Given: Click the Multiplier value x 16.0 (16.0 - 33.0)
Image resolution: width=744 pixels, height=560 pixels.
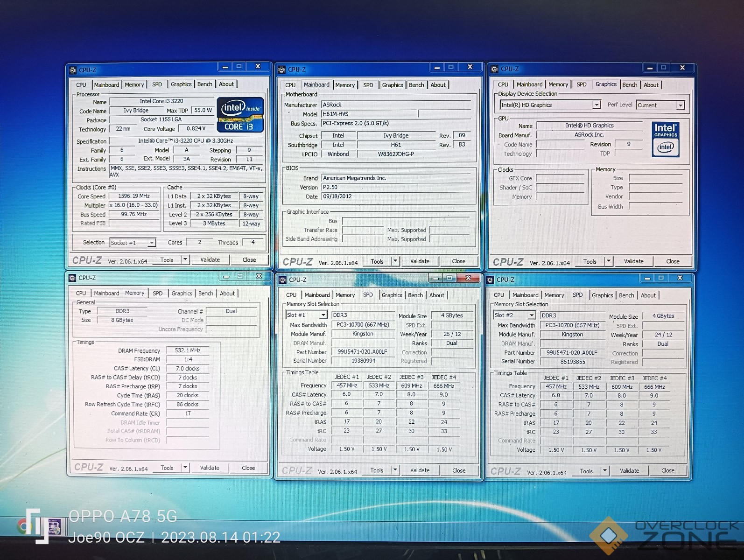Looking at the screenshot, I should (x=133, y=205).
